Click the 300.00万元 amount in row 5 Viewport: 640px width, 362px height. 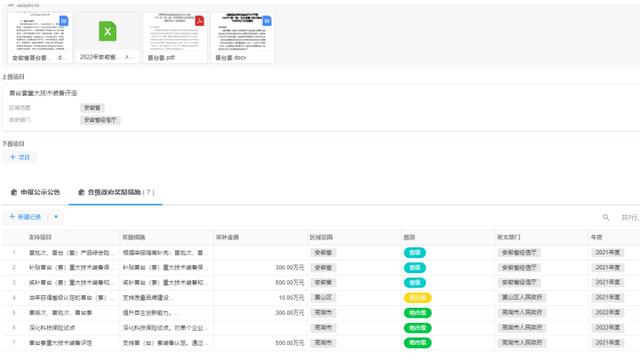click(x=290, y=313)
